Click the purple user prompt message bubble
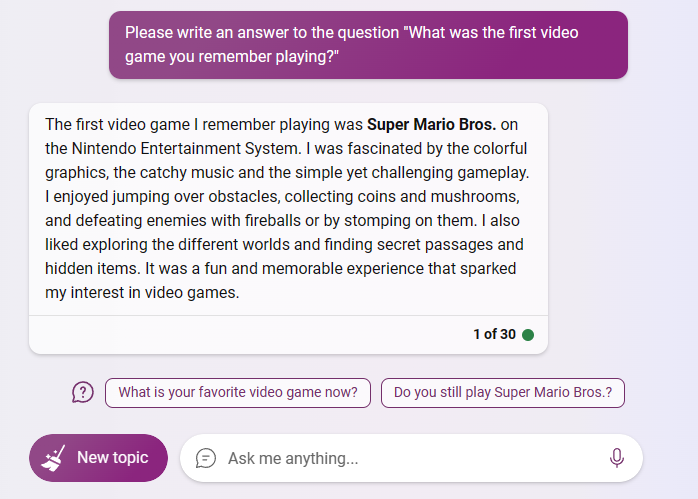This screenshot has width=698, height=499. [x=368, y=45]
